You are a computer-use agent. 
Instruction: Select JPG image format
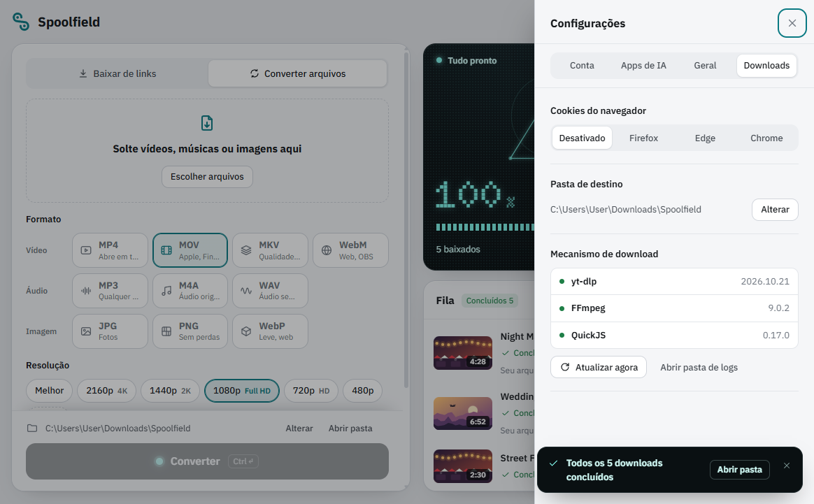[110, 331]
